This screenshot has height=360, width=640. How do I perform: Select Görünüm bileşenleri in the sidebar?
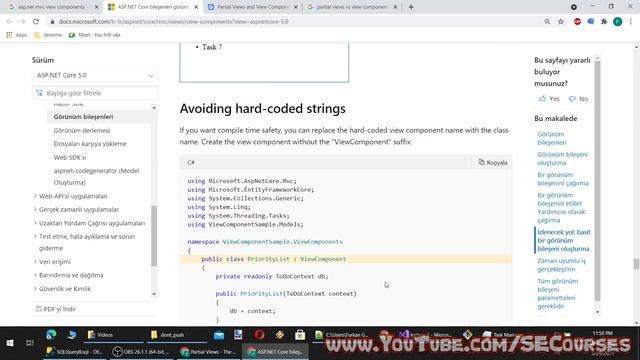click(x=83, y=117)
